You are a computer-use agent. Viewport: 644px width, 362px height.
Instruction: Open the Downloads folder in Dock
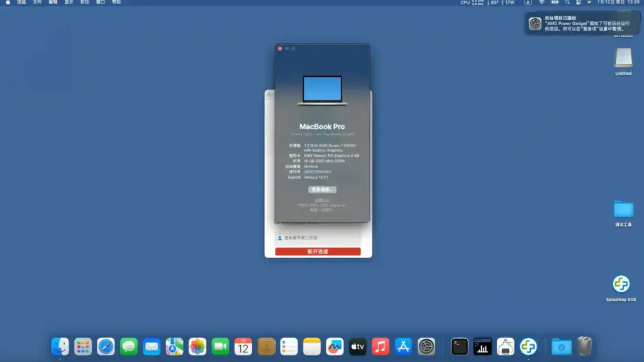pos(562,346)
